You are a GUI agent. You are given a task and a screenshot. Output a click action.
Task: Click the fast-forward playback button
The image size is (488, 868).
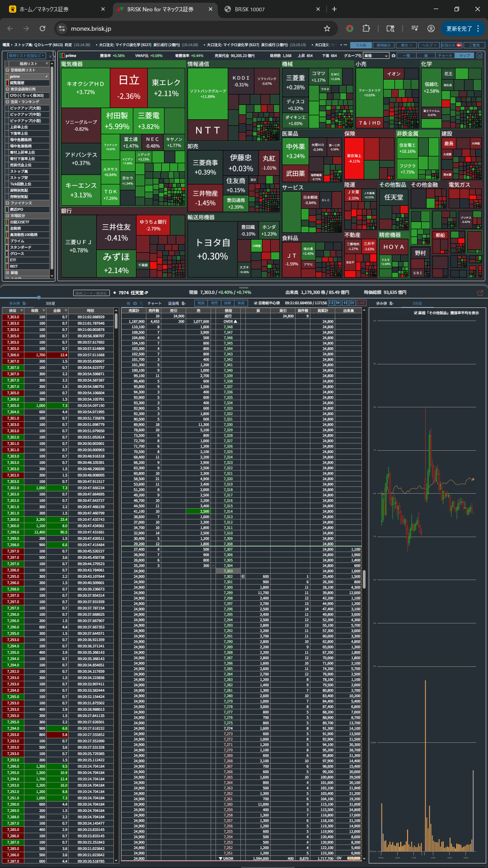[x=338, y=303]
